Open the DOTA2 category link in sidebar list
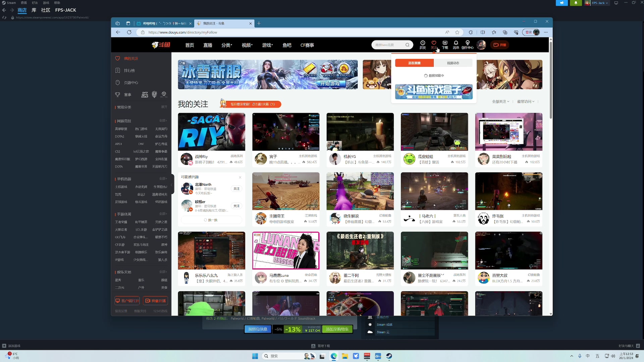Image resolution: width=644 pixels, height=362 pixels. (x=120, y=136)
